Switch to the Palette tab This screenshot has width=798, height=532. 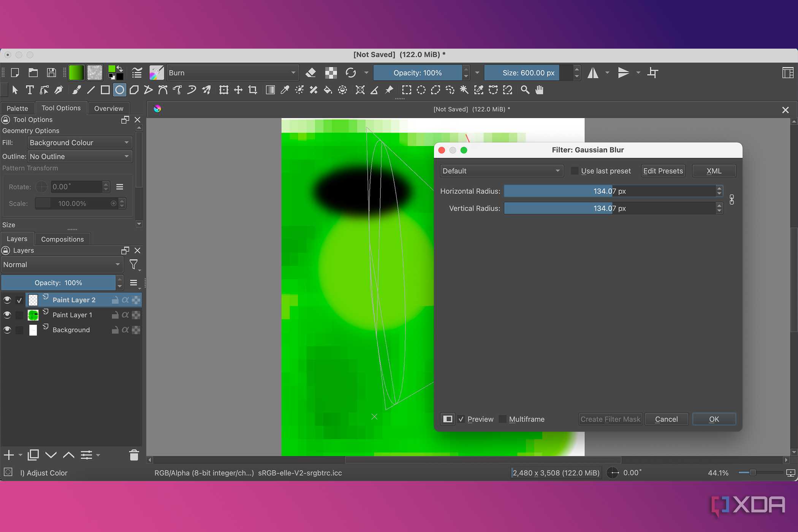click(x=17, y=108)
